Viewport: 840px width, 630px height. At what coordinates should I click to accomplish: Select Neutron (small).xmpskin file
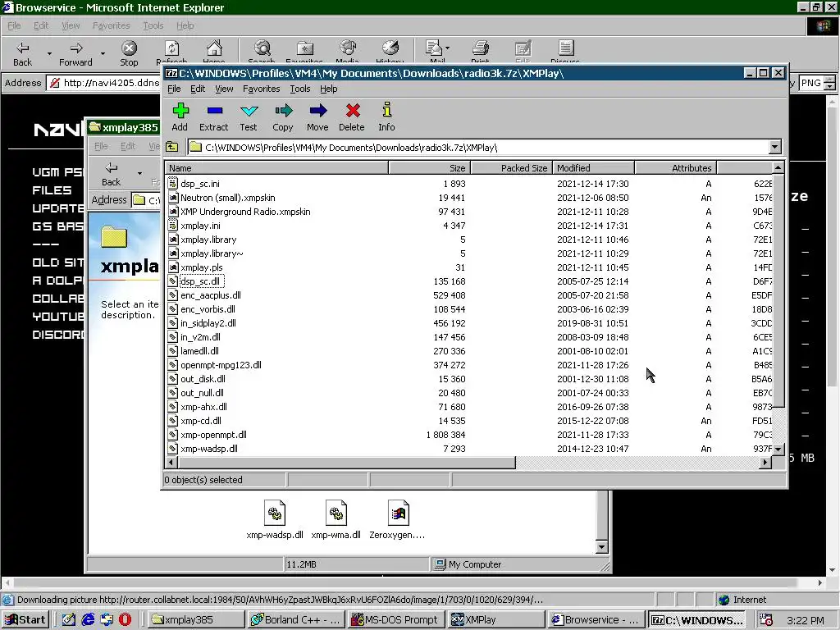pos(228,198)
